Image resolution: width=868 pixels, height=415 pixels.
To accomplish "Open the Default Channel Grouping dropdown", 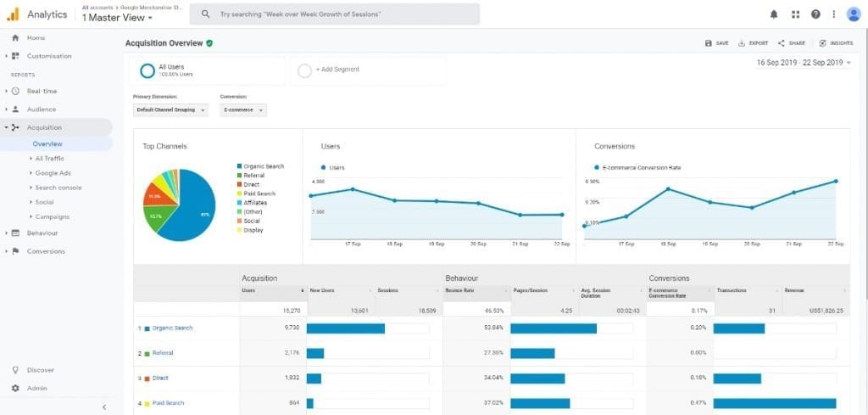I will point(171,110).
